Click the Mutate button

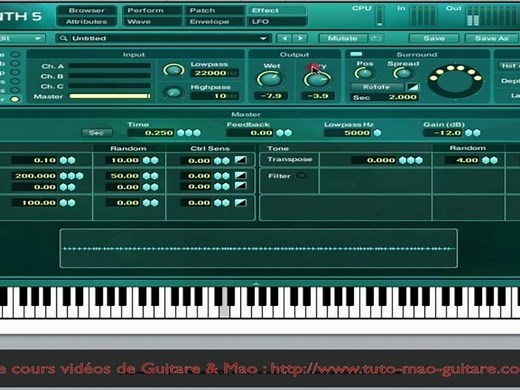(342, 38)
